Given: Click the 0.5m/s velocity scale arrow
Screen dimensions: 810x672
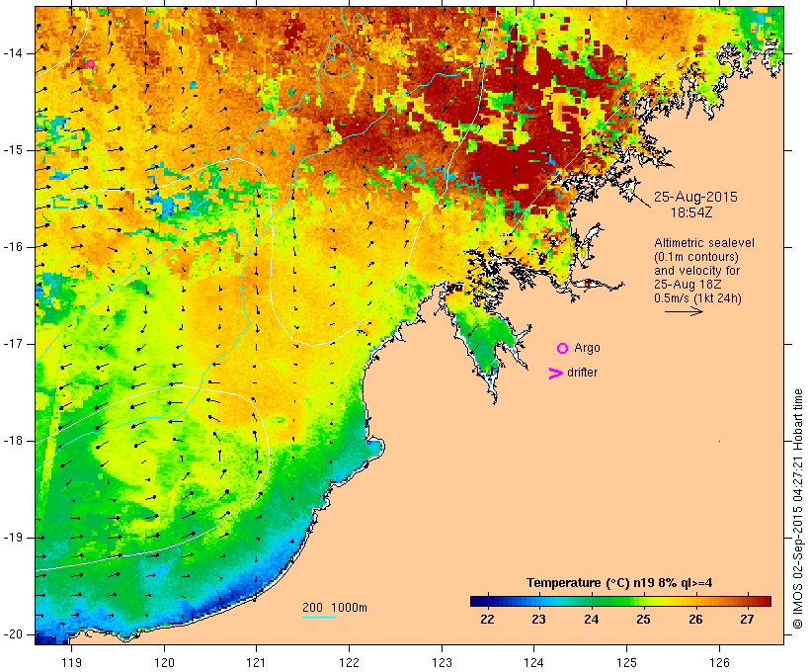Looking at the screenshot, I should (684, 311).
